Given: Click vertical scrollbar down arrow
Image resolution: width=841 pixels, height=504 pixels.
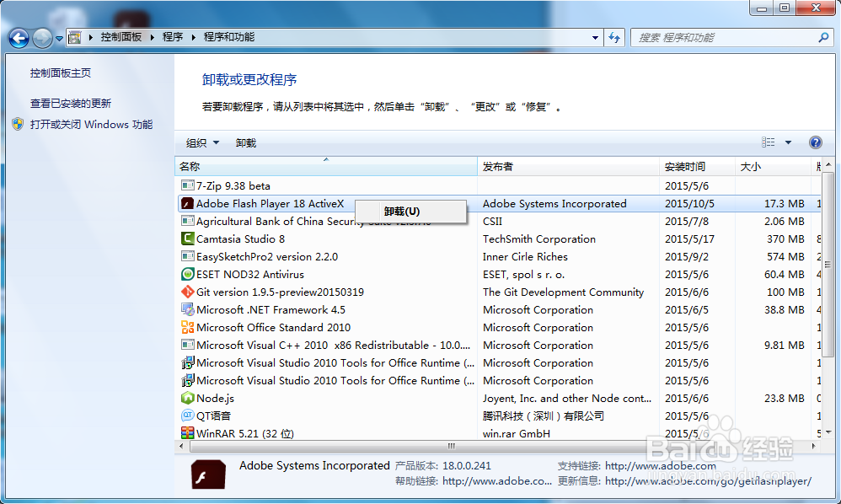Looking at the screenshot, I should [828, 432].
